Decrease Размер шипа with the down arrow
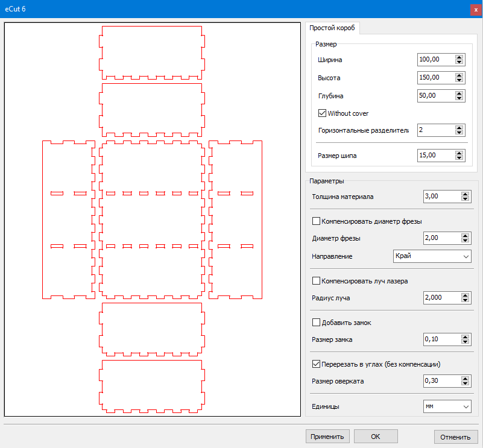 459,157
